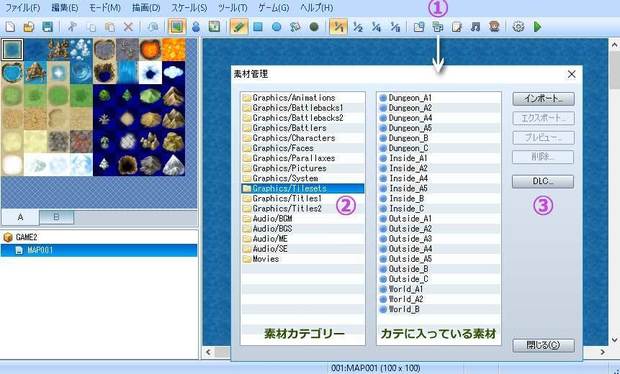Image resolution: width=620 pixels, height=374 pixels.
Task: Switch to Map editing mode icon
Action: [177, 27]
